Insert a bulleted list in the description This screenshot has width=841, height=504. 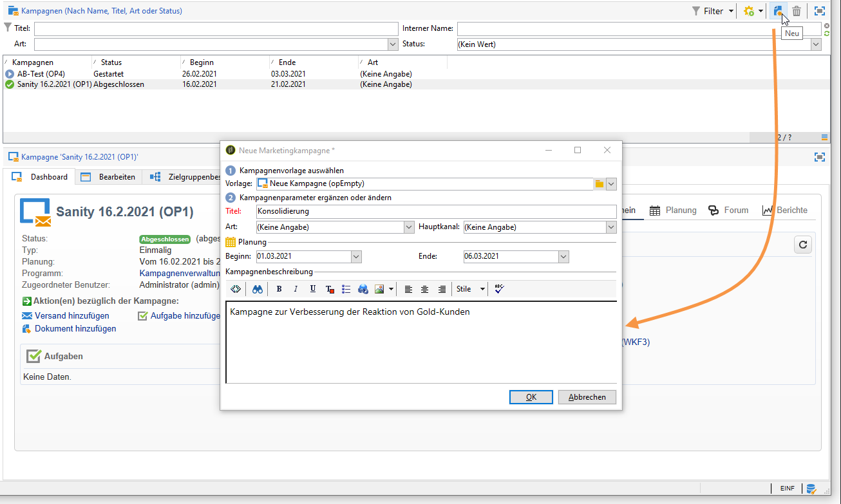[x=346, y=289]
